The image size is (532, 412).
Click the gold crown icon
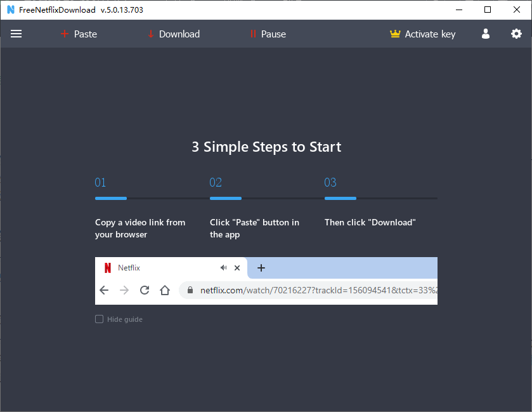(395, 34)
